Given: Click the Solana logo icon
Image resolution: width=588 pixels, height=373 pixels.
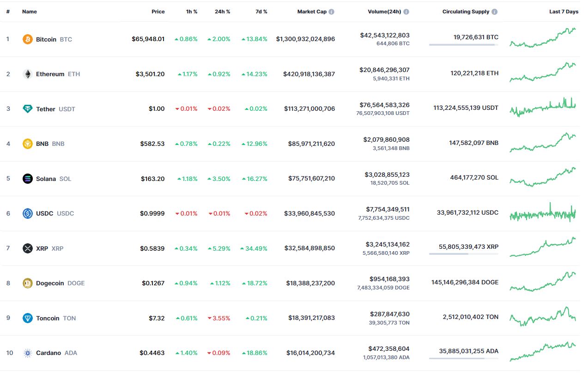Looking at the screenshot, I should 28,179.
